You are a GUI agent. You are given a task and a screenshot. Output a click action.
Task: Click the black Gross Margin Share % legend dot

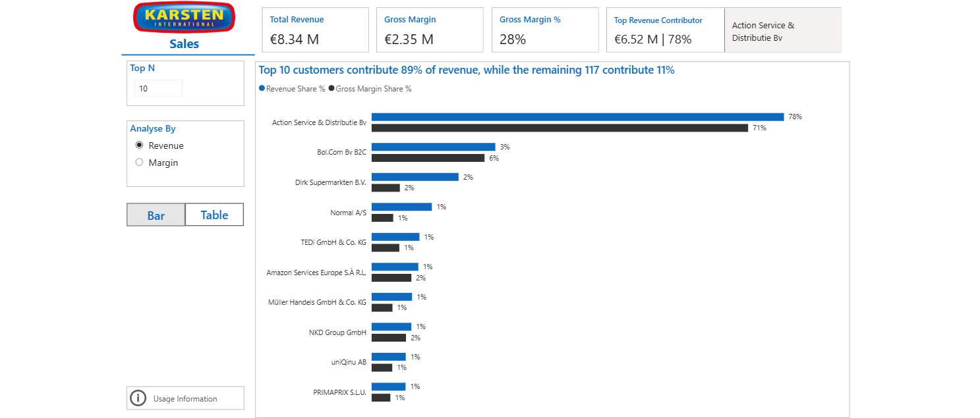click(331, 88)
